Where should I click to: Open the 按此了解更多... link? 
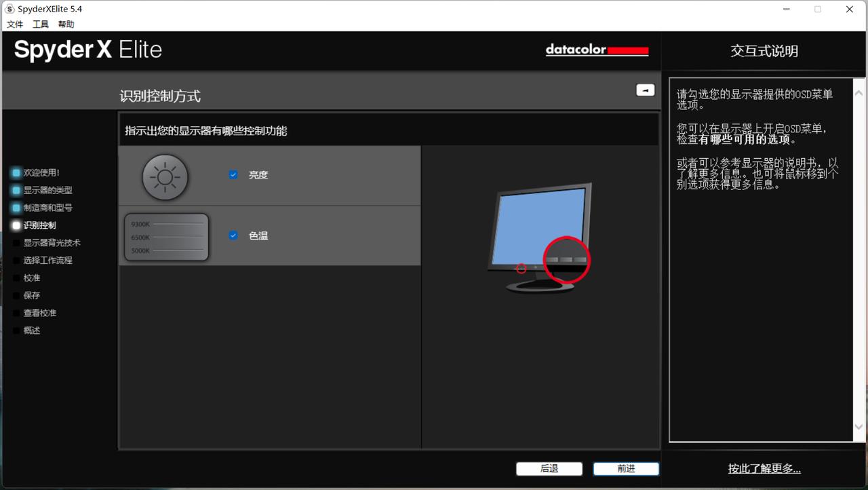(764, 469)
